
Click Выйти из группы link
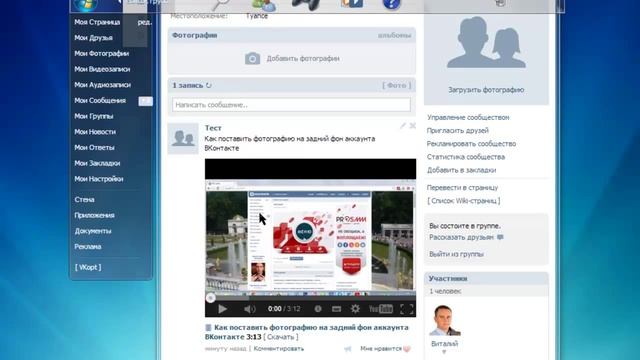(456, 254)
